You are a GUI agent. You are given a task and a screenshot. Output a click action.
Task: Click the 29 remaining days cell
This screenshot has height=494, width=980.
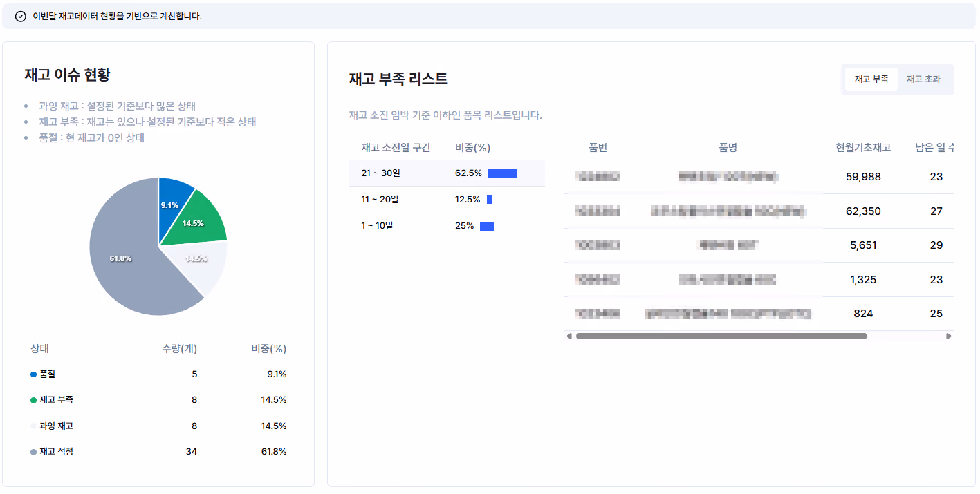936,245
